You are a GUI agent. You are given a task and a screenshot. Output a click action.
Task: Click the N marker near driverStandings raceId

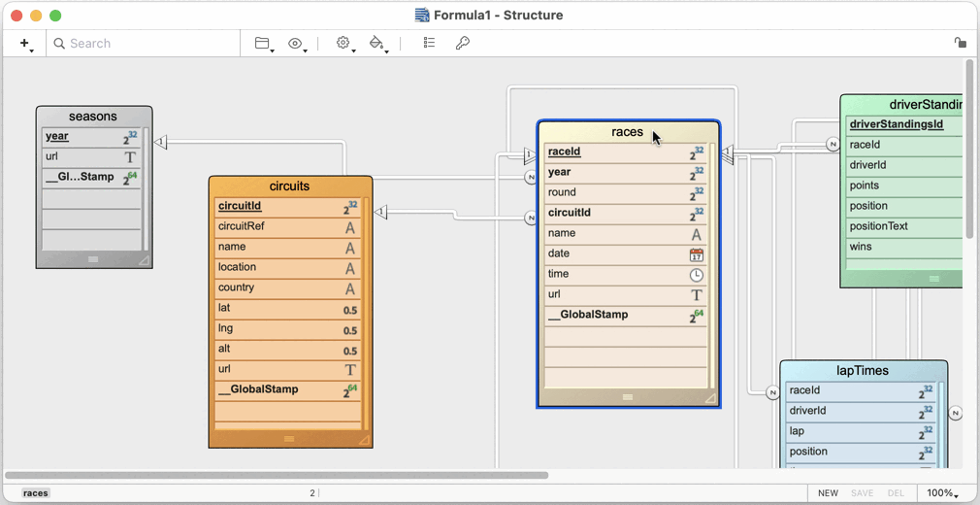pos(833,144)
